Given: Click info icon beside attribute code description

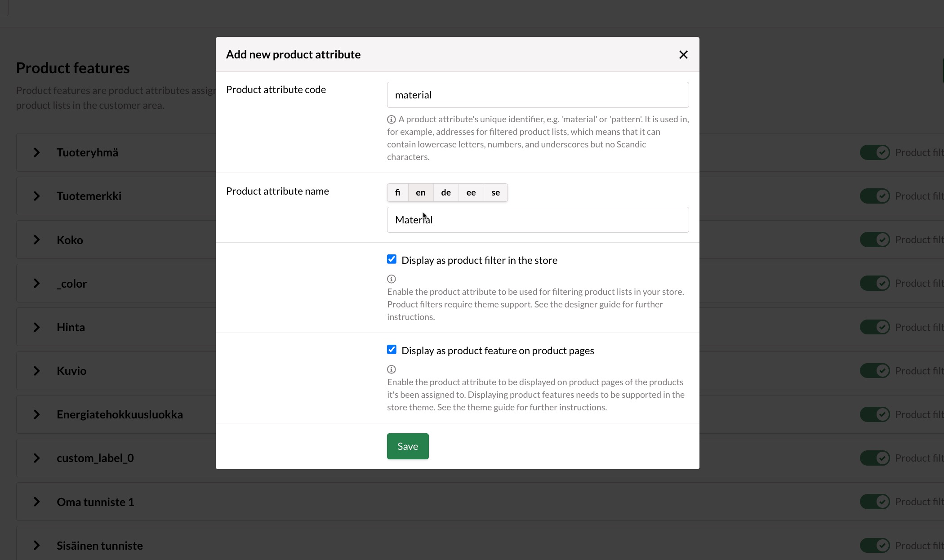Looking at the screenshot, I should (x=391, y=120).
